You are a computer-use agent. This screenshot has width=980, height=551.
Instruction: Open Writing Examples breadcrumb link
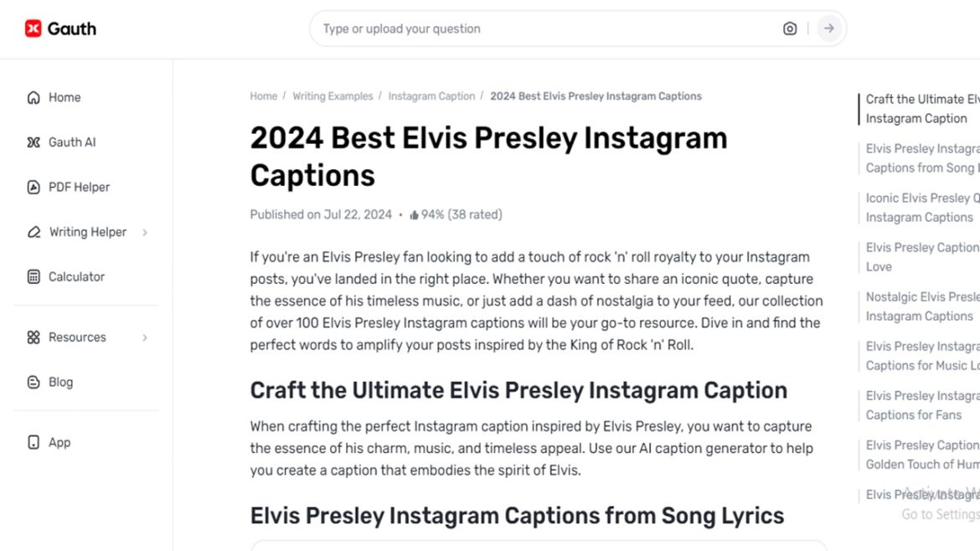coord(333,96)
